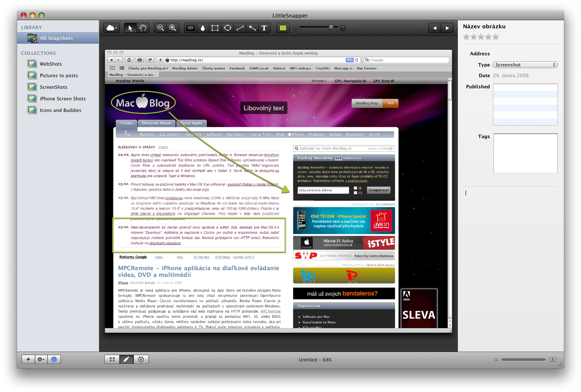Select All Snapshots in library

pos(58,38)
